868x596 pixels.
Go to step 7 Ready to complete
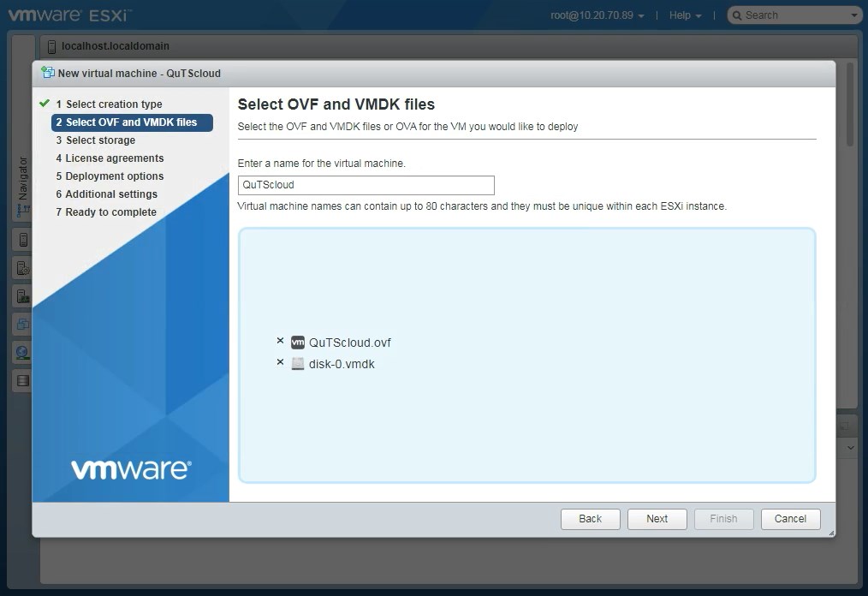click(x=106, y=212)
